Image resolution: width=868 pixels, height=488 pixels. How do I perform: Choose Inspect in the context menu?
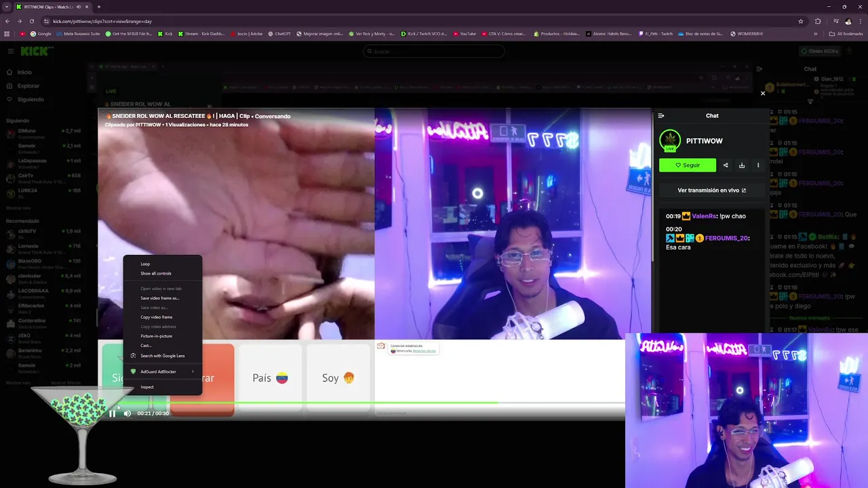pyautogui.click(x=163, y=387)
